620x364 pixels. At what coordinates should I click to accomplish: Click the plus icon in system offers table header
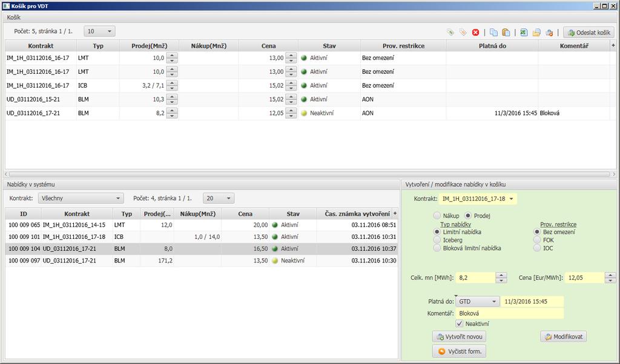395,213
